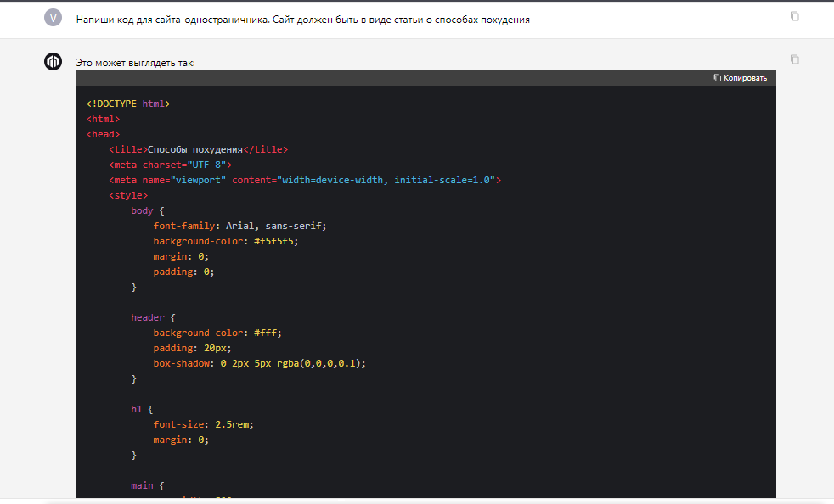
Task: Click the meta charset="UTF-8" line
Action: tap(170, 165)
